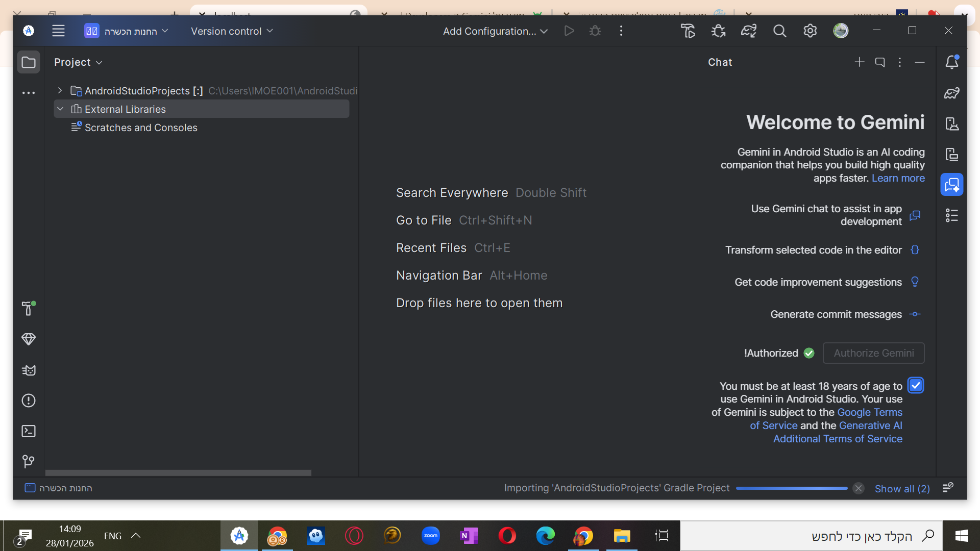Open the Build tool window hammer icon
This screenshot has width=980, height=551.
[x=29, y=308]
